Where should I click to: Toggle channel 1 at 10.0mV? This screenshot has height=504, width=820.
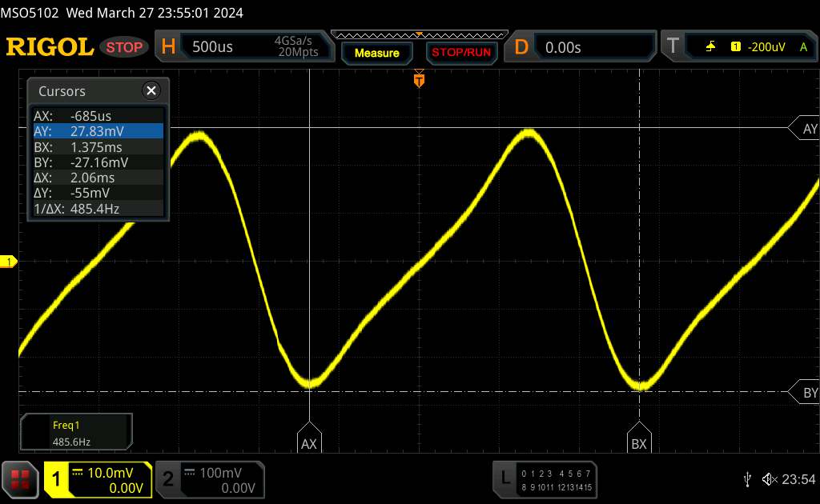[98, 480]
